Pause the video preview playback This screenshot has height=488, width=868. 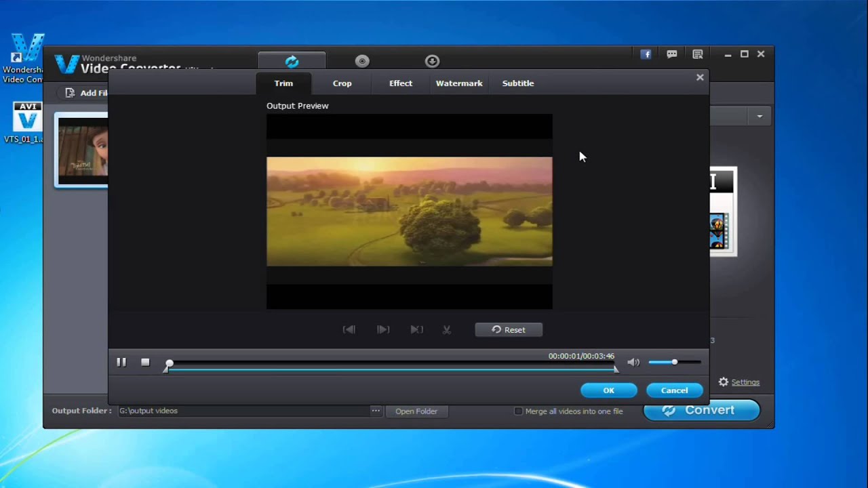(121, 363)
